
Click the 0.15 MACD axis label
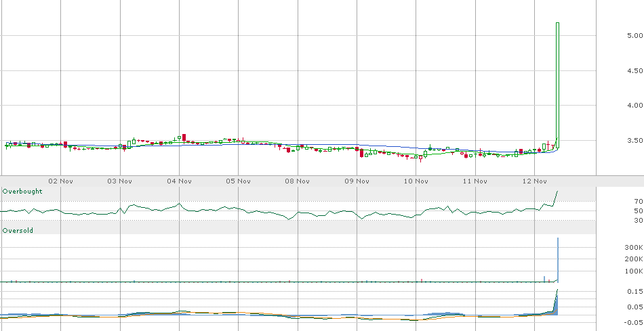tap(635, 291)
